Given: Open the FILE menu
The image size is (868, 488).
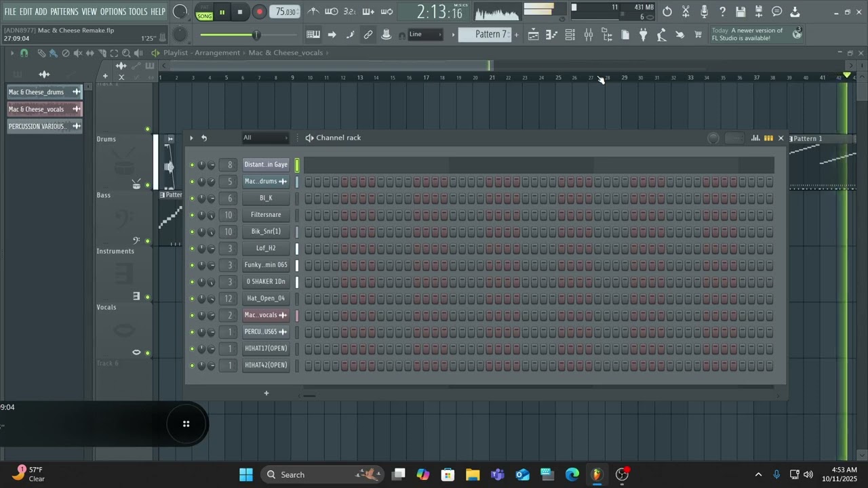Looking at the screenshot, I should 9,12.
